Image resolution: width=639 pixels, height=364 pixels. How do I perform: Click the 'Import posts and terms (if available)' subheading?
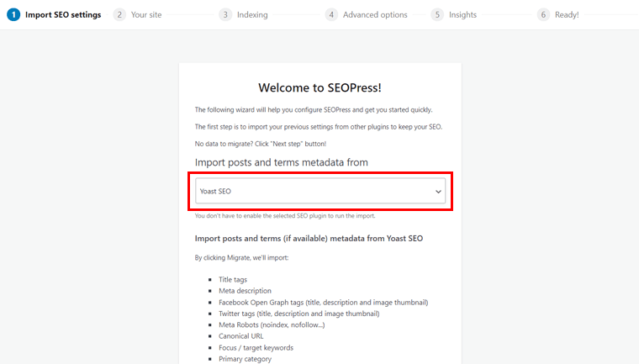click(x=309, y=239)
